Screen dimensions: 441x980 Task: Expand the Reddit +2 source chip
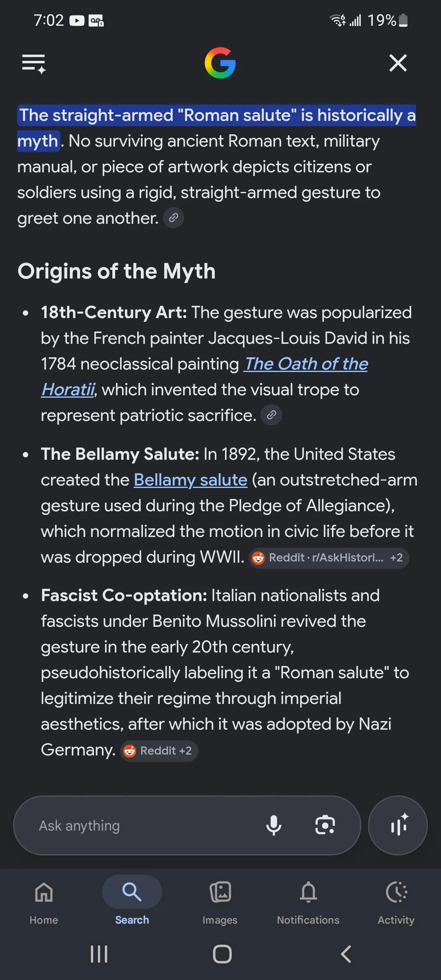[x=159, y=751]
